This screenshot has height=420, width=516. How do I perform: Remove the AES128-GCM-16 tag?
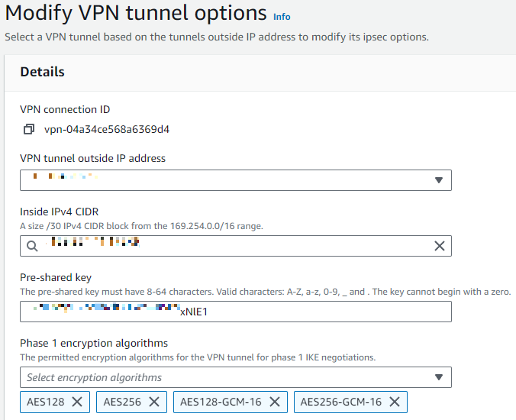click(275, 402)
